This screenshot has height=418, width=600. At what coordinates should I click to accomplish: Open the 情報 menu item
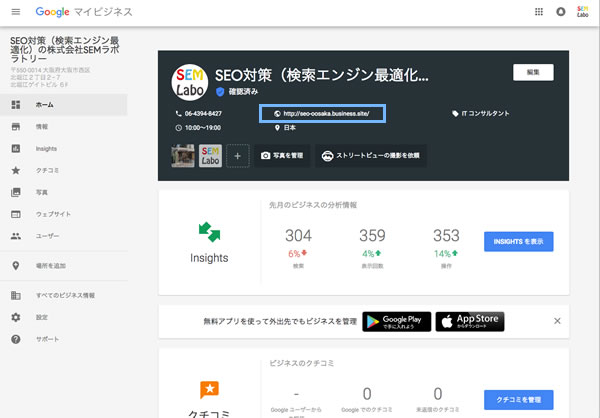(x=64, y=127)
